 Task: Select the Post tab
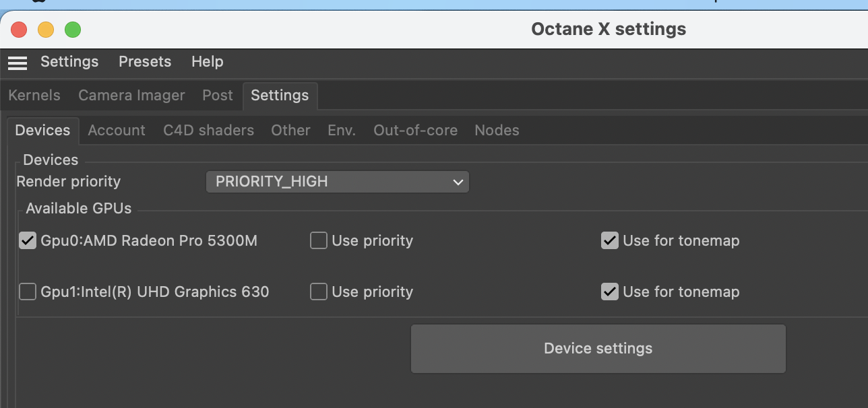[x=217, y=96]
